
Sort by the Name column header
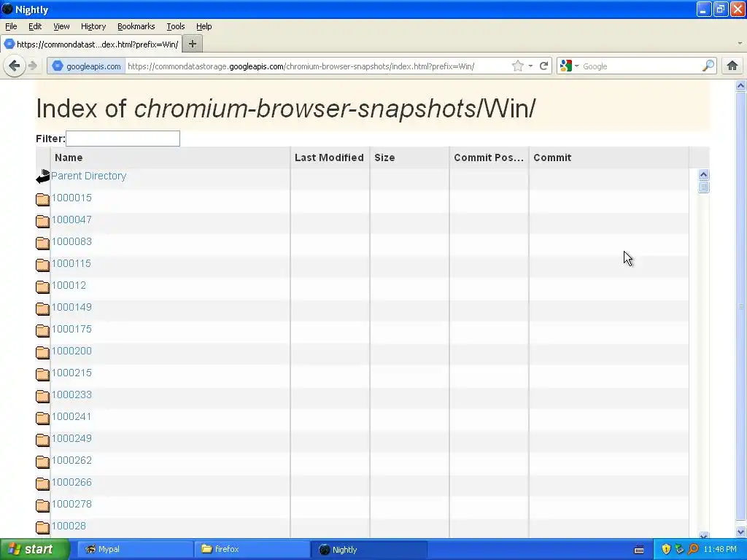pos(170,157)
